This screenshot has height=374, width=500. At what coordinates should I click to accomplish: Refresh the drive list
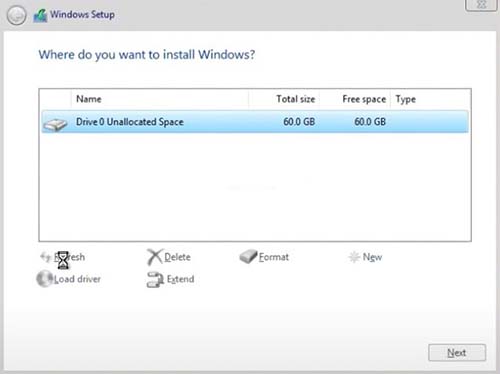[62, 257]
